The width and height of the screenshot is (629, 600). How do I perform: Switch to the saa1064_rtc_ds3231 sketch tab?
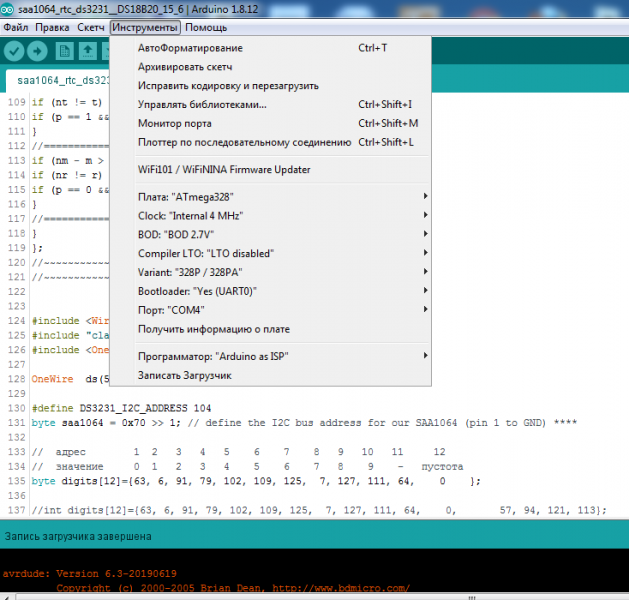(58, 81)
